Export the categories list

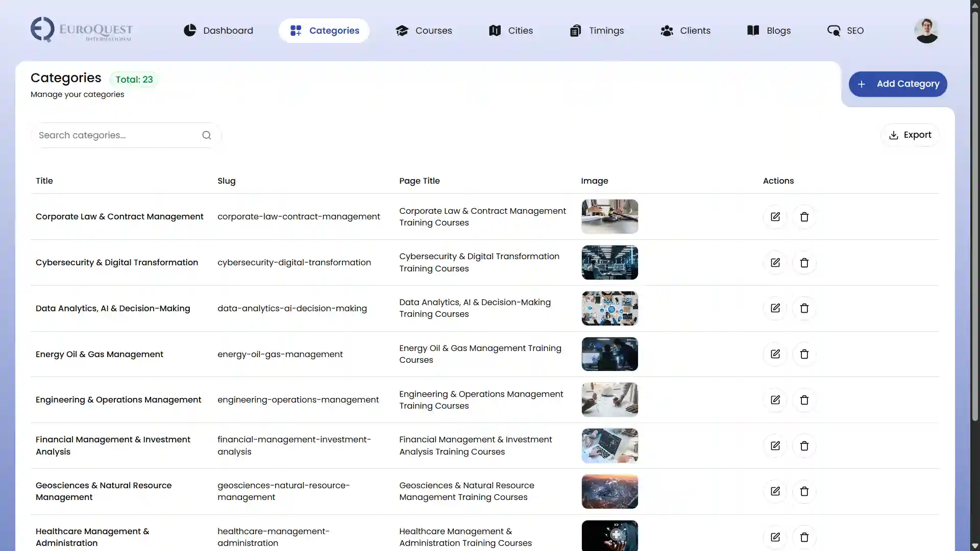[x=910, y=135]
